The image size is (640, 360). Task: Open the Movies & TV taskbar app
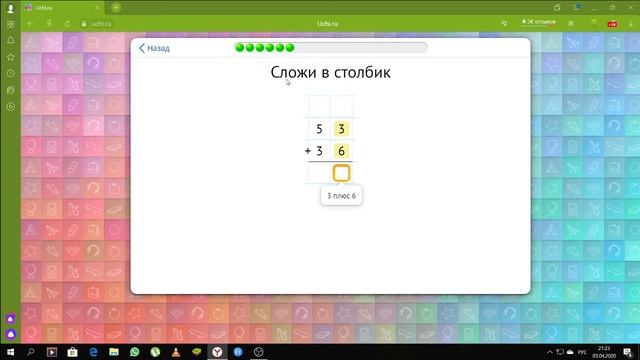(52, 352)
